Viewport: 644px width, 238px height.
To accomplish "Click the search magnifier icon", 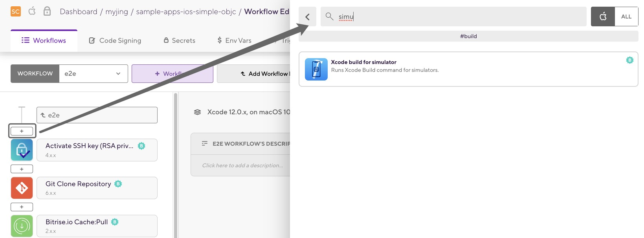I will click(x=330, y=16).
